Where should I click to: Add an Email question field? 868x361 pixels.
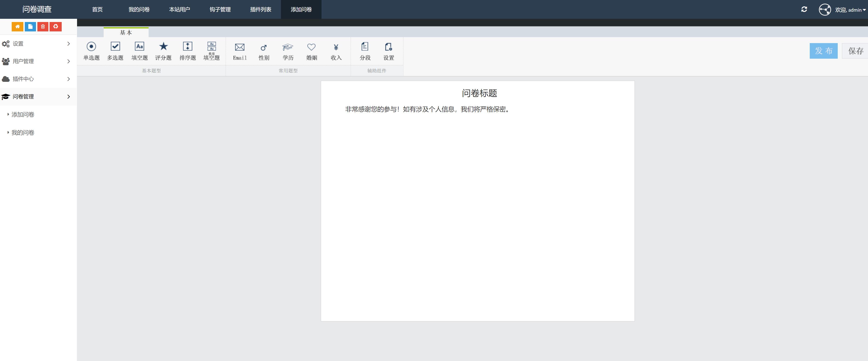coord(240,52)
